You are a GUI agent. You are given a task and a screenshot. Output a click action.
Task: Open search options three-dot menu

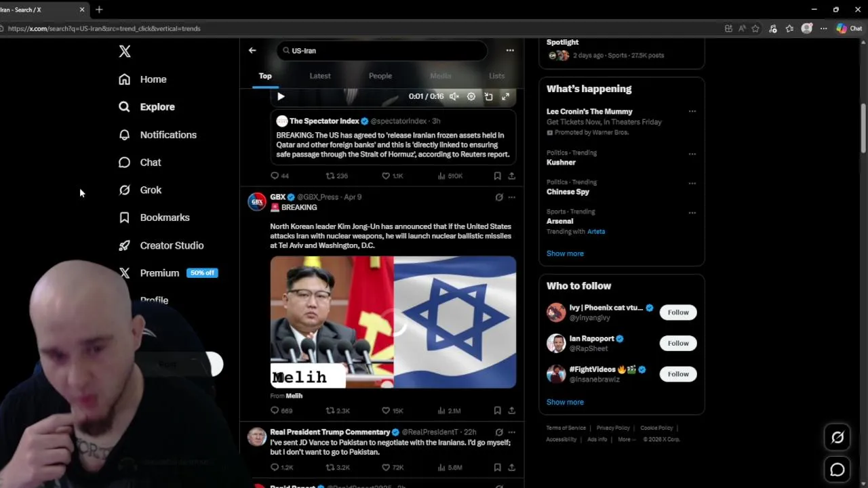(510, 50)
